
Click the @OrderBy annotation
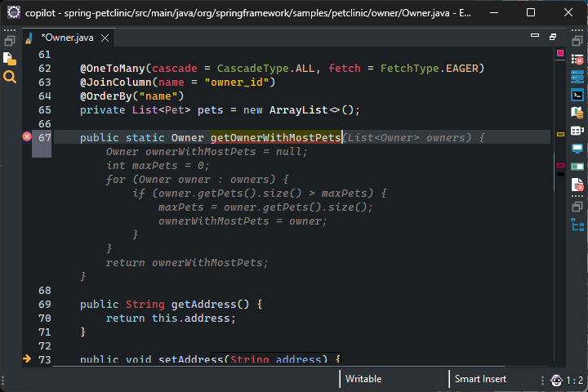106,96
